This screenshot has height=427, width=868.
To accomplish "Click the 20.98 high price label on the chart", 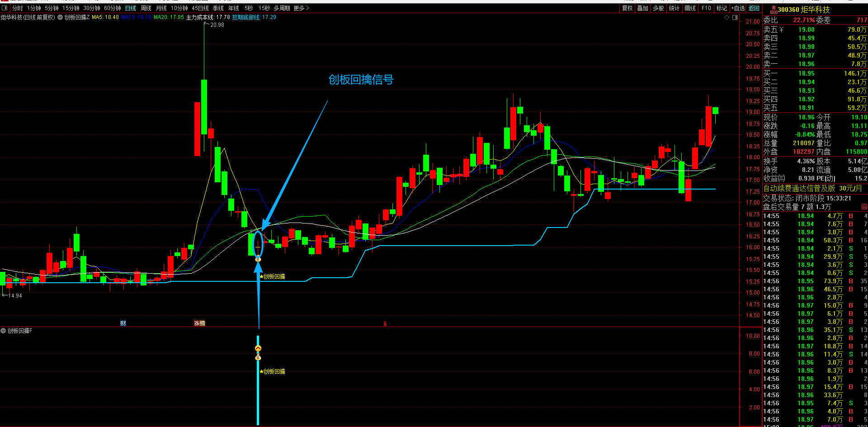I will pyautogui.click(x=217, y=25).
